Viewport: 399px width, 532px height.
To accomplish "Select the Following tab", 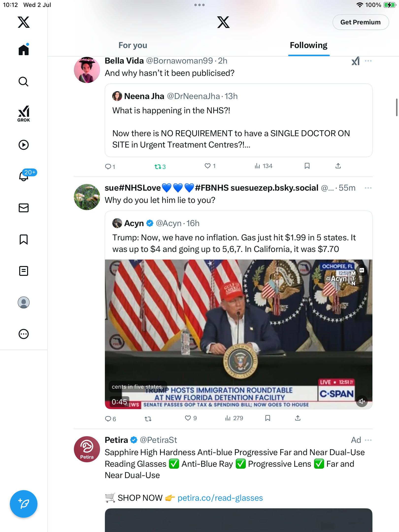I will 309,45.
